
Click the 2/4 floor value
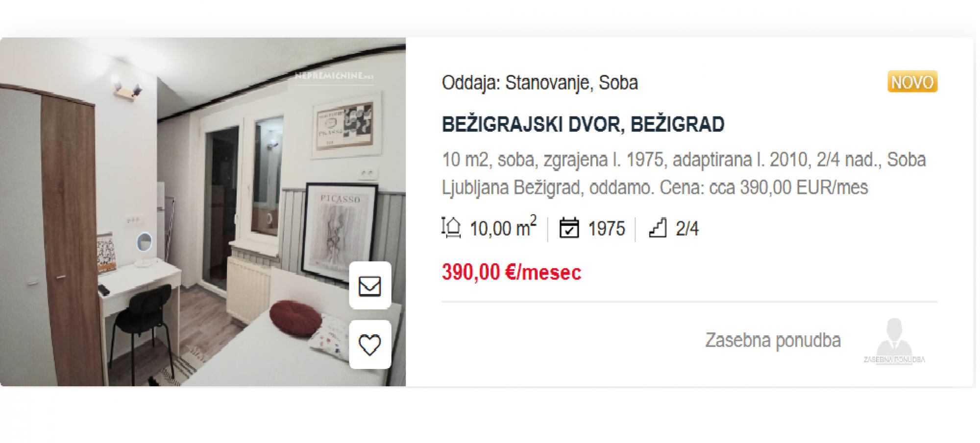coord(687,229)
